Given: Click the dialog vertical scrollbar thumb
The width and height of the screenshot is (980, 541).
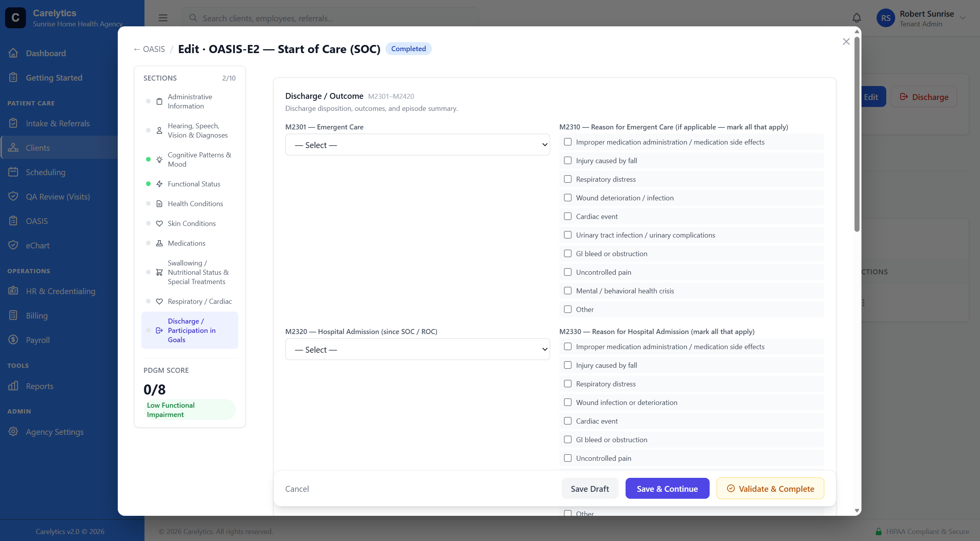Looking at the screenshot, I should (857, 134).
